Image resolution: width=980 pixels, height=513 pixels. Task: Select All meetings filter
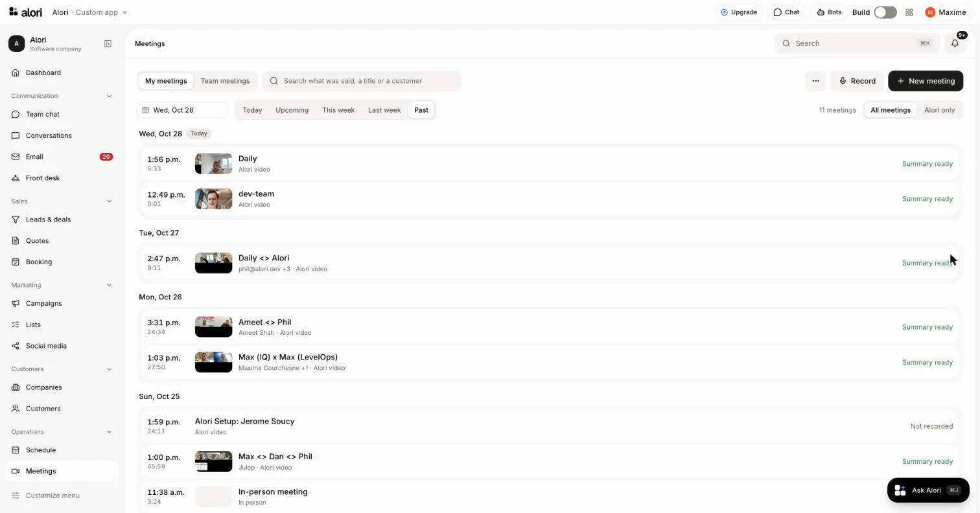(890, 110)
